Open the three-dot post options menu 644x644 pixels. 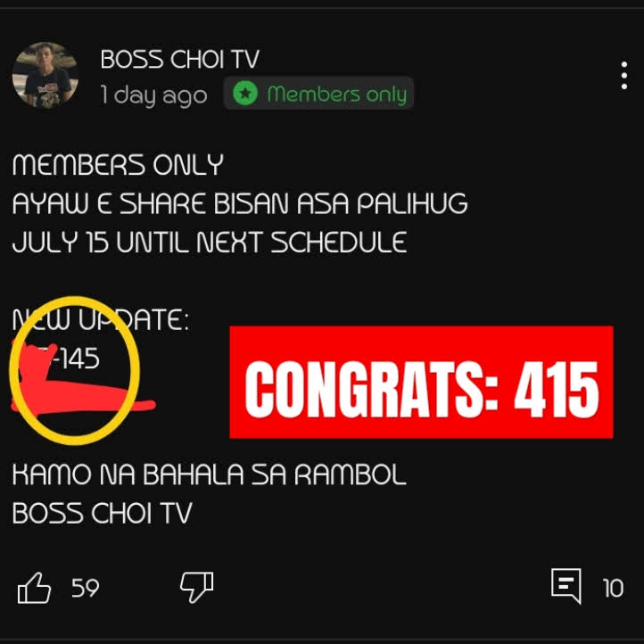click(623, 75)
